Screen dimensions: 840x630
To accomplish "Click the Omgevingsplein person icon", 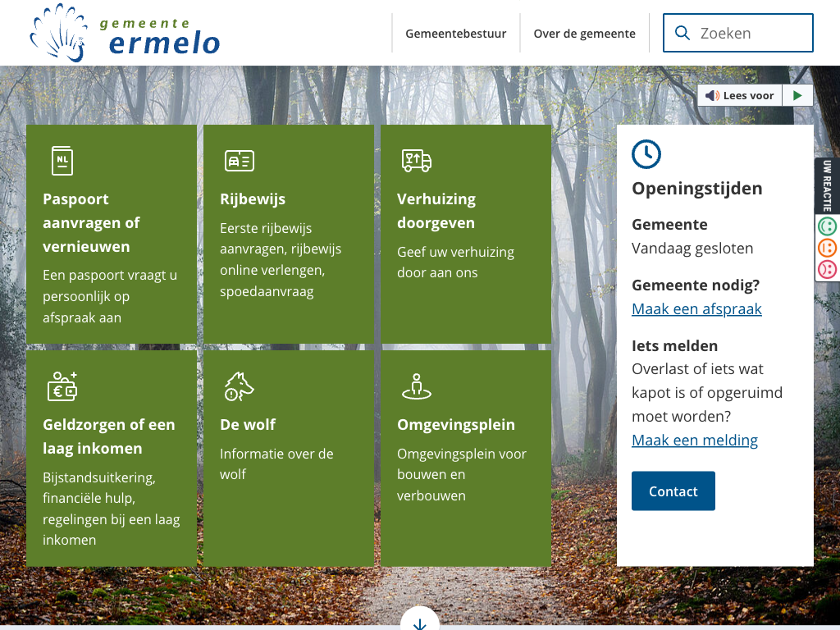I will point(416,386).
